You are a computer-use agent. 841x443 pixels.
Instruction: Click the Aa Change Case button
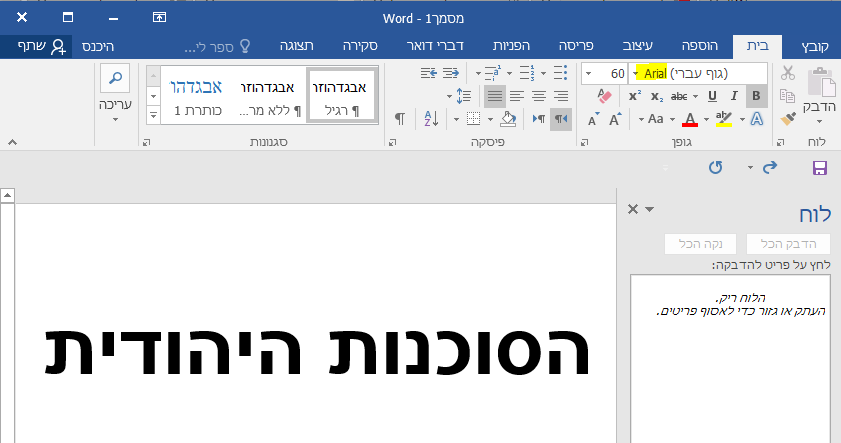tap(655, 119)
